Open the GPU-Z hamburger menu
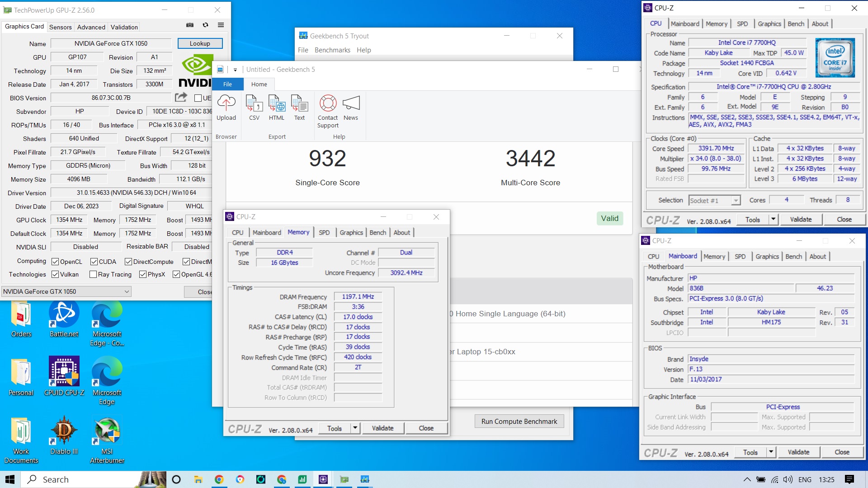868x488 pixels. [221, 25]
